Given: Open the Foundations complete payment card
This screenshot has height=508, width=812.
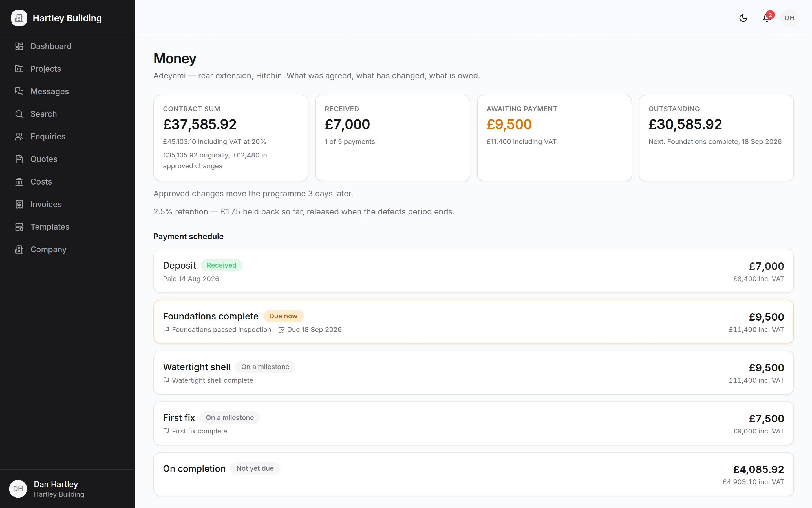Looking at the screenshot, I should click(473, 321).
